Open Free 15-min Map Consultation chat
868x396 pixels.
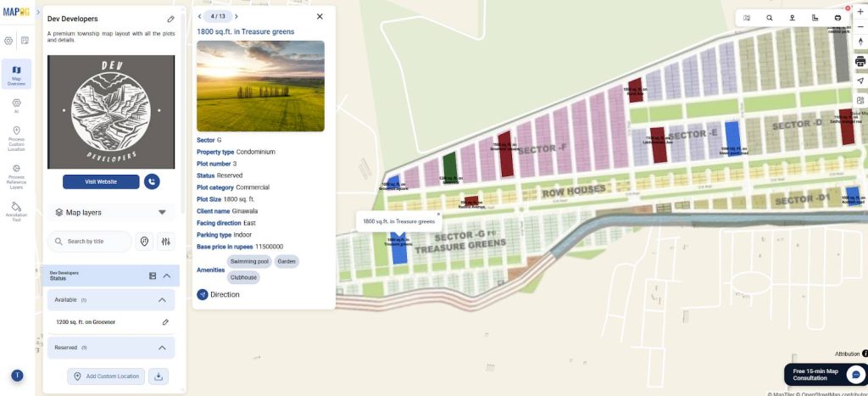pos(826,375)
